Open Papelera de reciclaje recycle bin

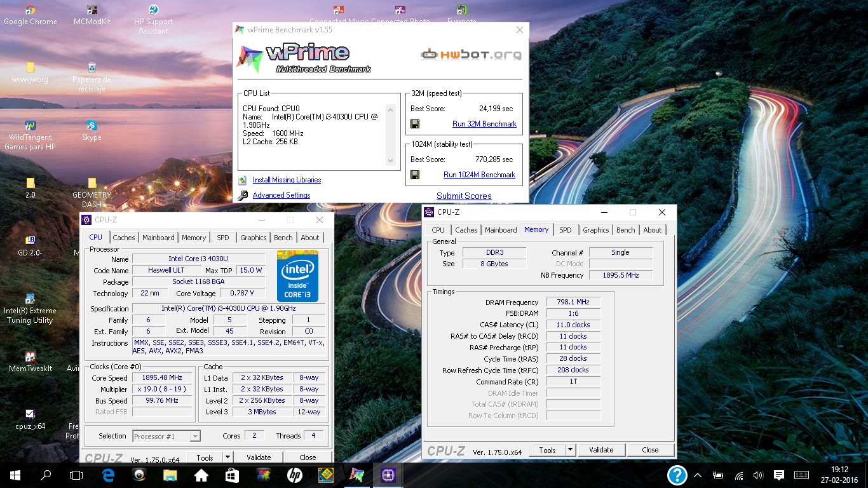(92, 78)
